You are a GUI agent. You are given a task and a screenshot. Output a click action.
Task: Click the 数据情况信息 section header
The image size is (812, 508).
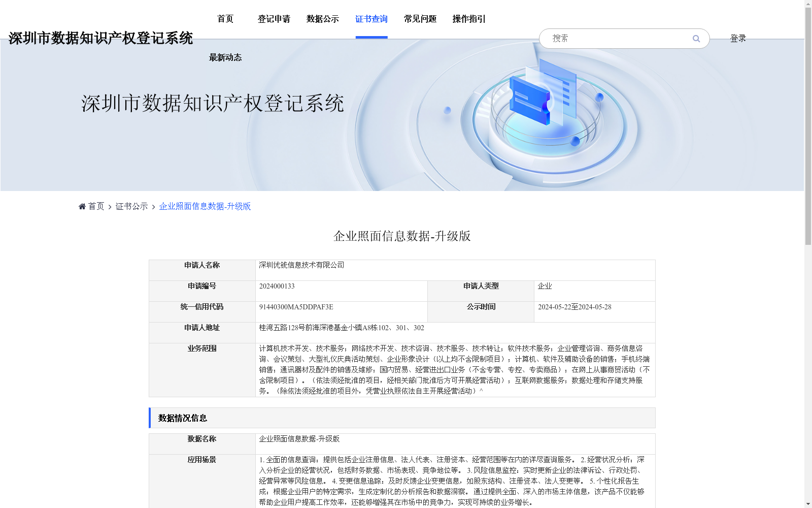coord(402,418)
